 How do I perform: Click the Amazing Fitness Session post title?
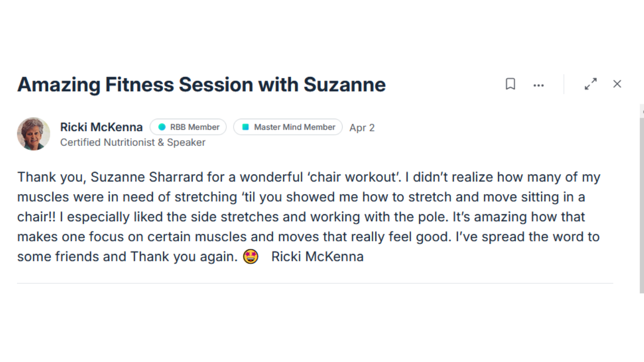tap(201, 84)
